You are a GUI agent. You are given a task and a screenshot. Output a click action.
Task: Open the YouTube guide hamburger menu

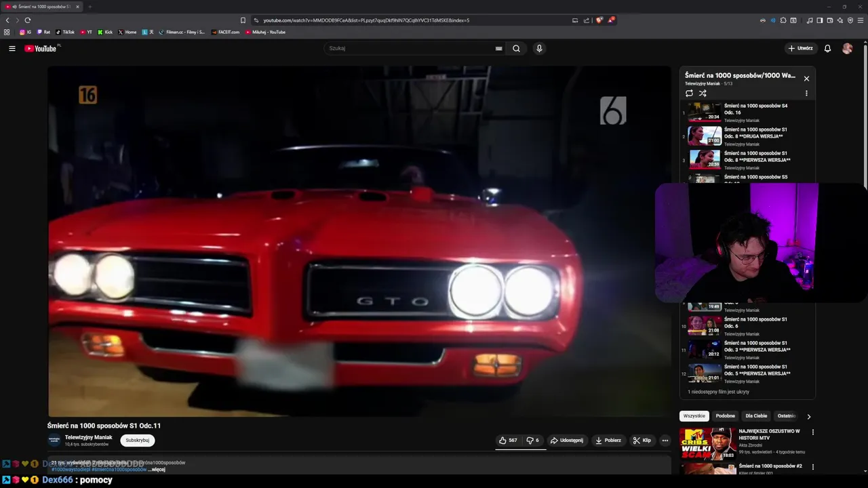point(12,48)
